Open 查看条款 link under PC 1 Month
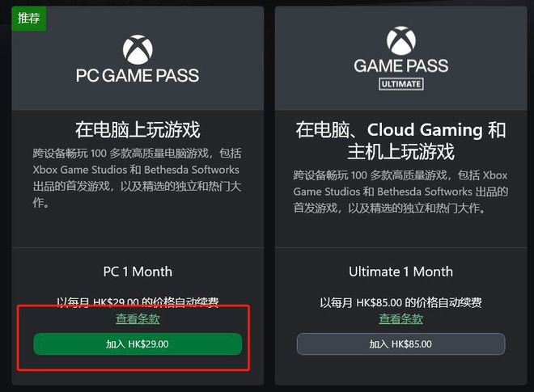This screenshot has width=534, height=392. tap(138, 318)
